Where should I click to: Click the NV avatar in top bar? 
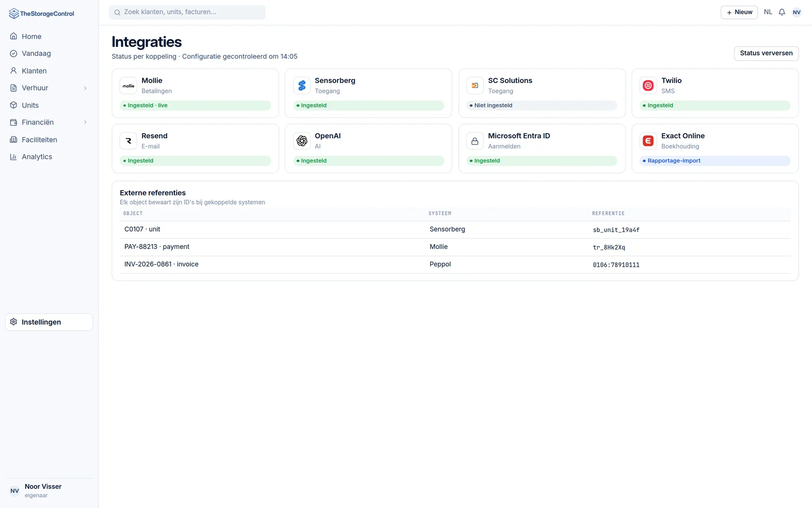click(x=797, y=12)
